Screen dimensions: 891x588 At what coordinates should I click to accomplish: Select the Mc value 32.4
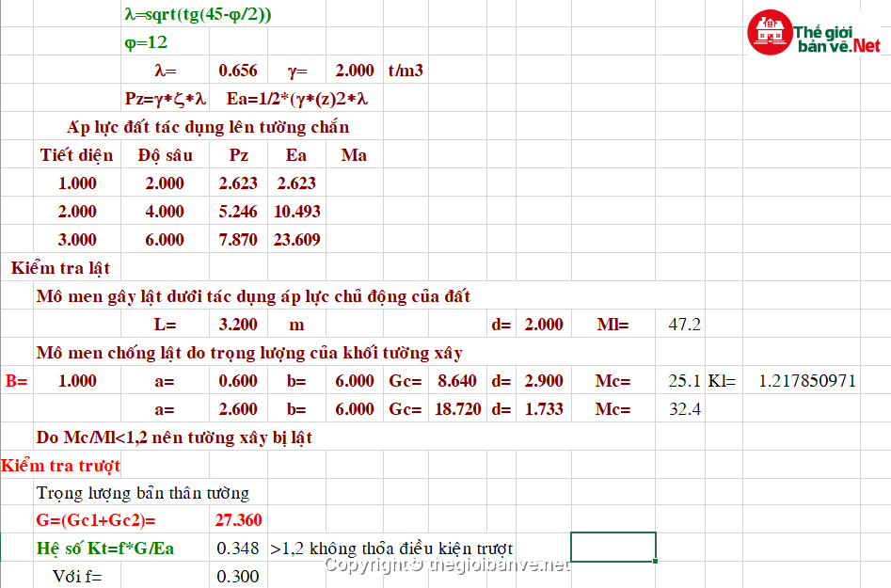pos(685,409)
